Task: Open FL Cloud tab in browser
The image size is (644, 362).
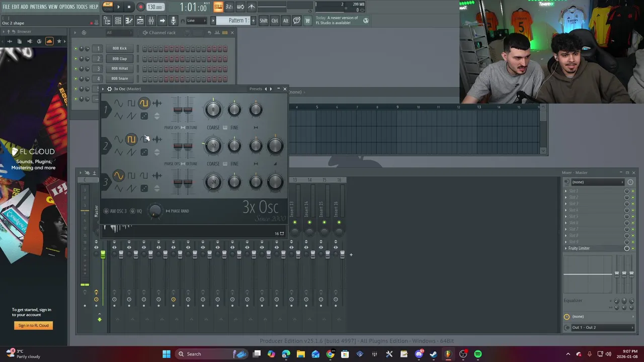Action: click(49, 41)
